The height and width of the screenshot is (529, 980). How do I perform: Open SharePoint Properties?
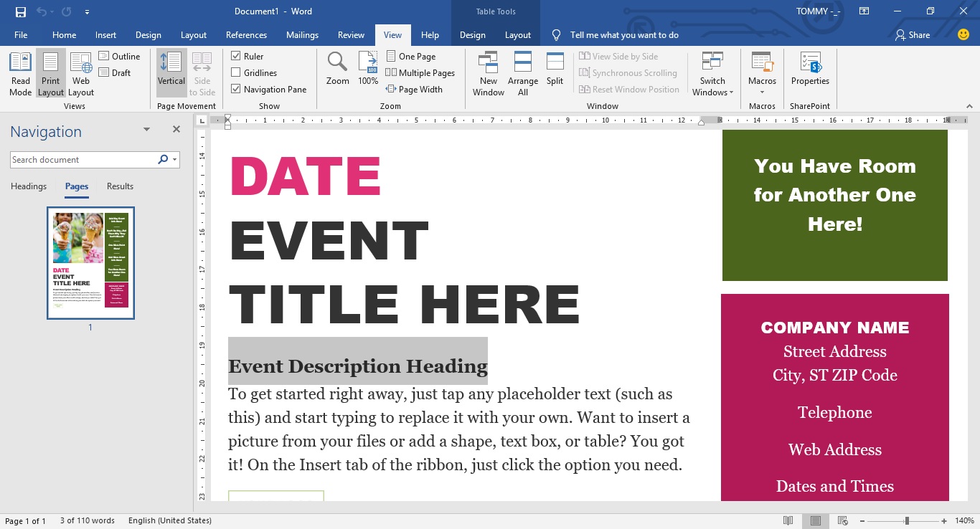[810, 72]
